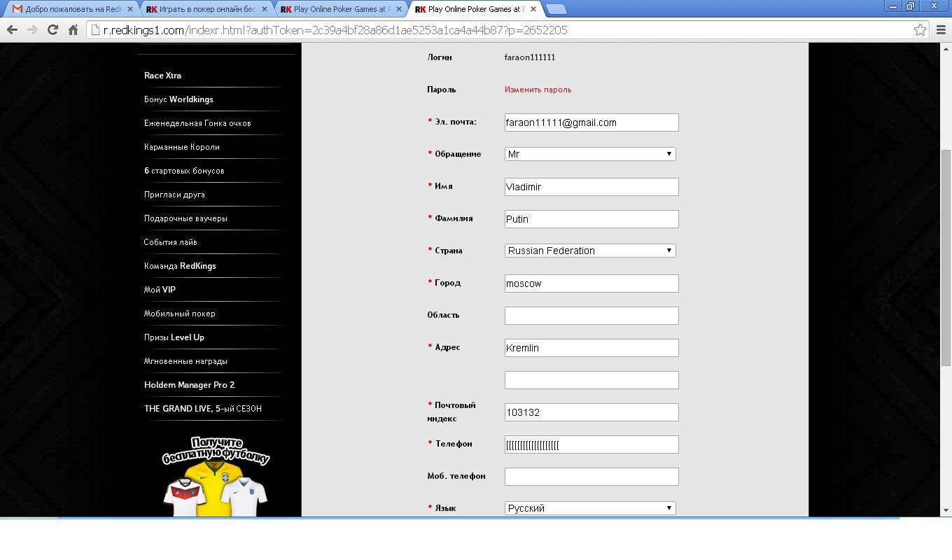Reload the current page
The width and height of the screenshot is (952, 560).
pyautogui.click(x=52, y=30)
